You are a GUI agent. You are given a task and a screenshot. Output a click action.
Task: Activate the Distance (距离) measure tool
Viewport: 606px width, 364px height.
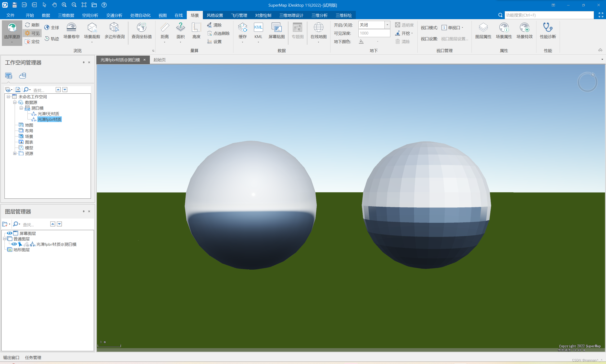[165, 28]
